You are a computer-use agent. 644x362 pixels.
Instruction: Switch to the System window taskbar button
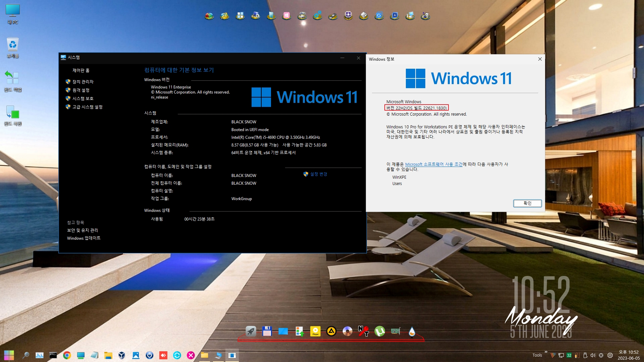(218, 355)
